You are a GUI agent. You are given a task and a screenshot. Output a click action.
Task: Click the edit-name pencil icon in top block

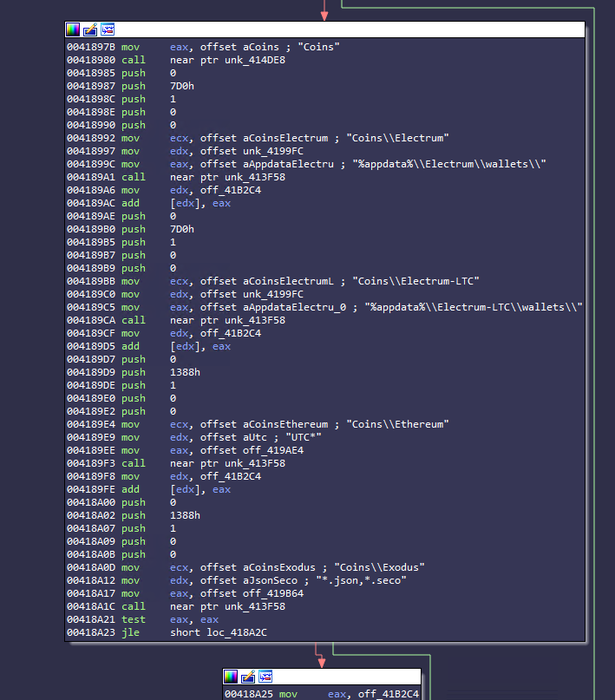(90, 29)
